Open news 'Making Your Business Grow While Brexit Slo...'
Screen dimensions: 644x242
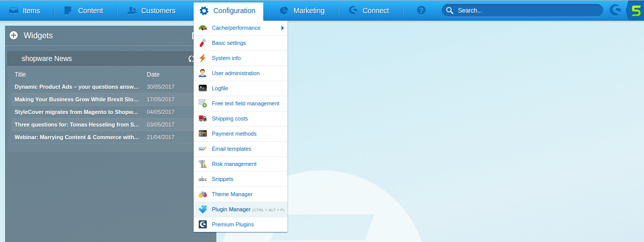77,99
